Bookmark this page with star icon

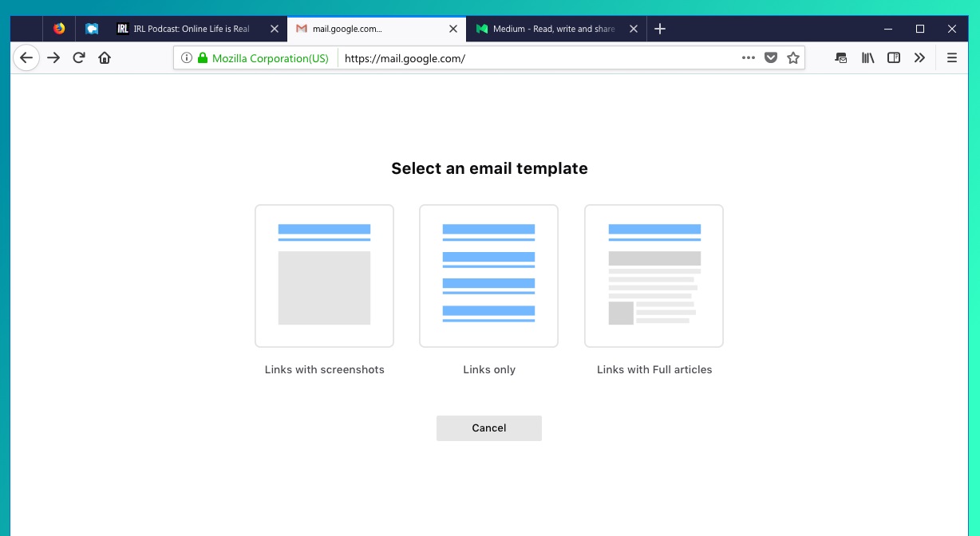pos(793,58)
